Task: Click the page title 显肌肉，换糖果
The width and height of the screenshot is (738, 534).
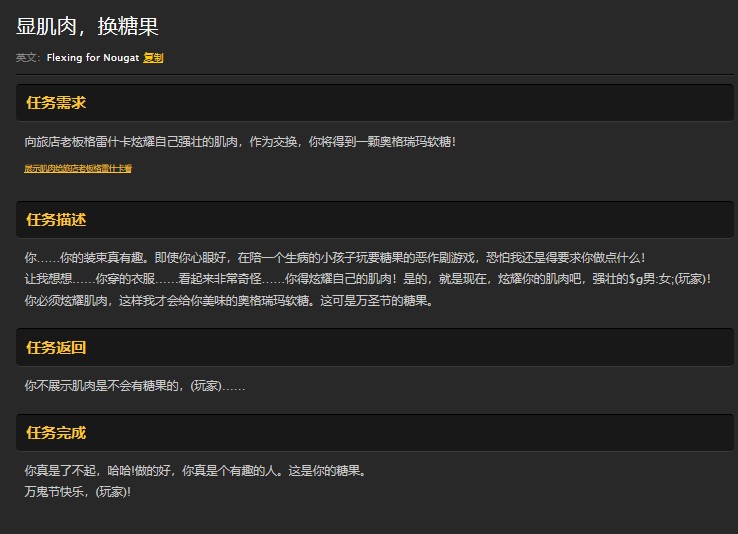Action: point(87,27)
